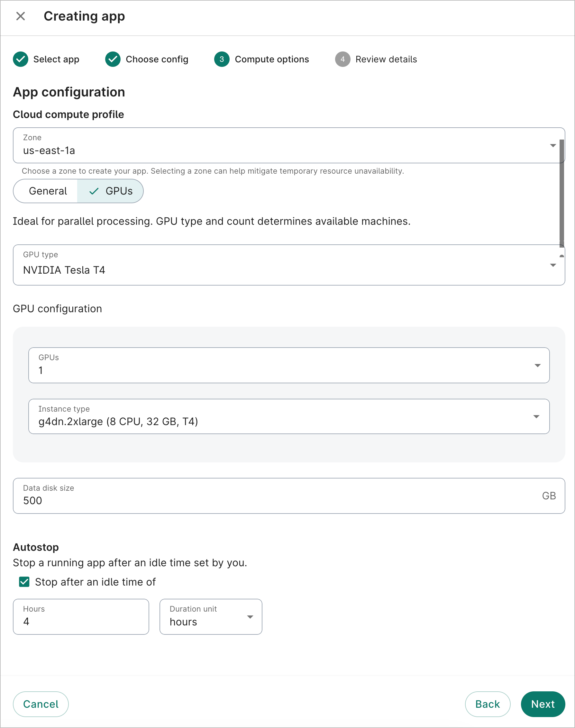The image size is (575, 728).
Task: Click the Cancel button
Action: (41, 704)
